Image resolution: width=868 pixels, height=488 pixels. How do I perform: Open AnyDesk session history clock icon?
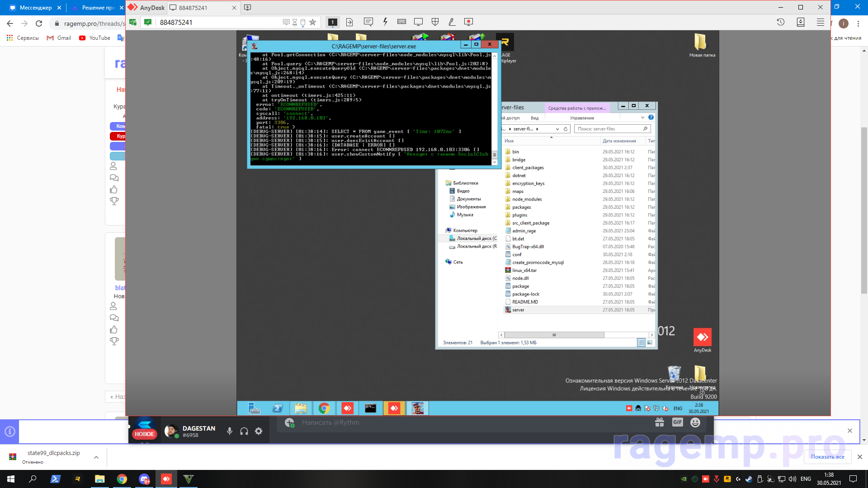click(781, 22)
